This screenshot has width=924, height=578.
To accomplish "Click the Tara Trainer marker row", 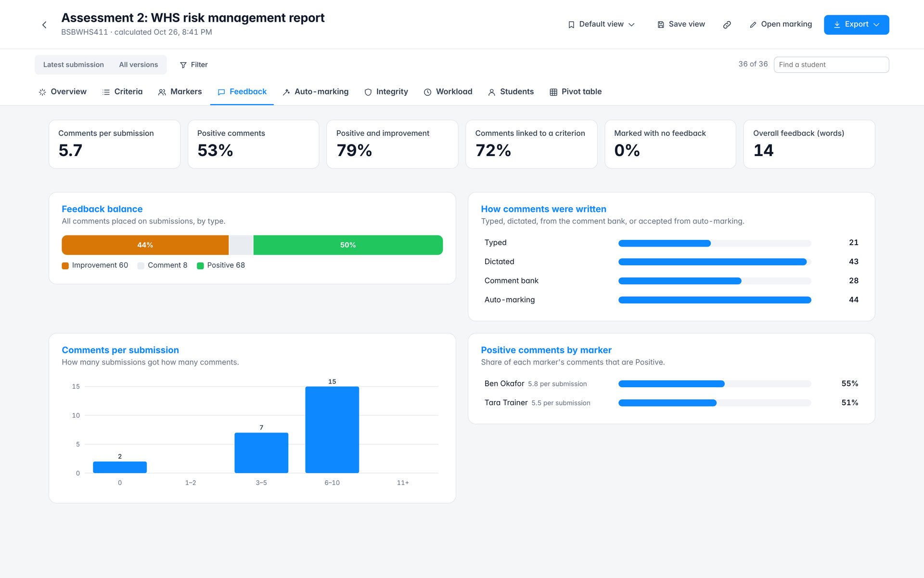I will 671,403.
